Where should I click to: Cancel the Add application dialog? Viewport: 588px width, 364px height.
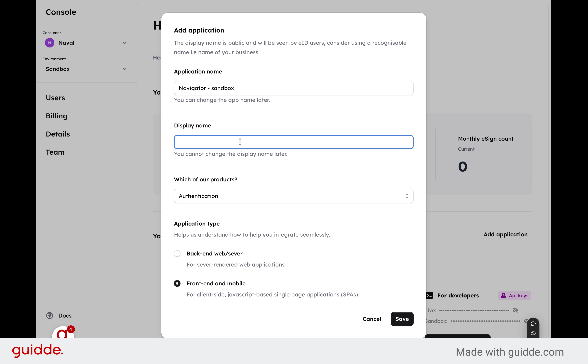pos(372,319)
